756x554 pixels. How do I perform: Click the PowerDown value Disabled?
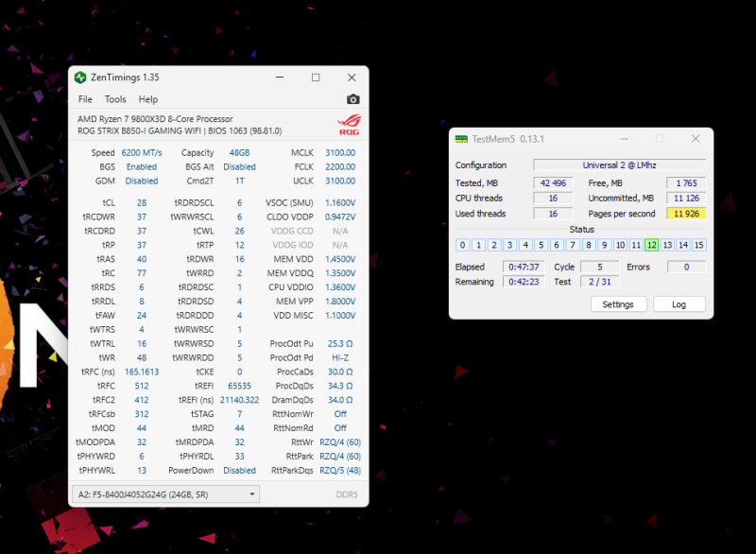pyautogui.click(x=240, y=470)
